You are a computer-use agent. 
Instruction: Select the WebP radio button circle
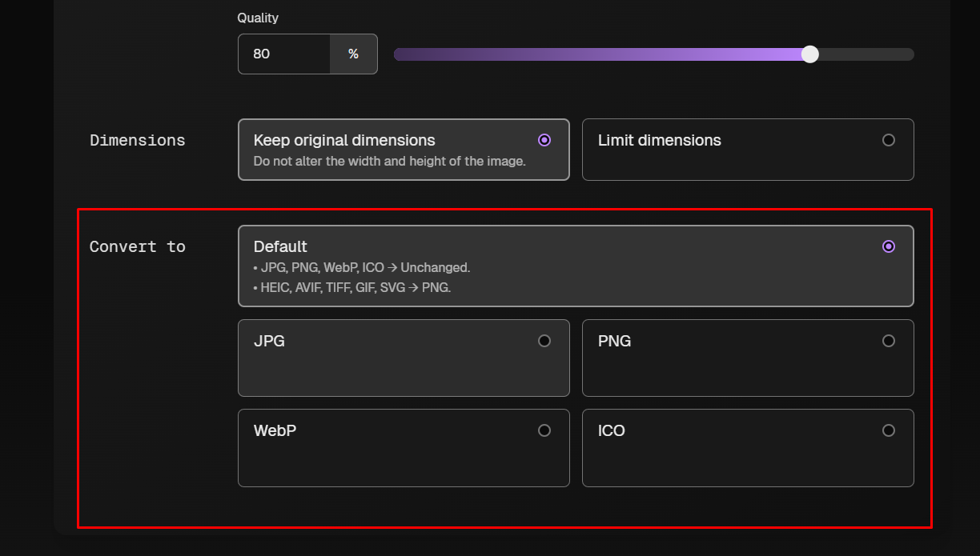[x=544, y=430]
